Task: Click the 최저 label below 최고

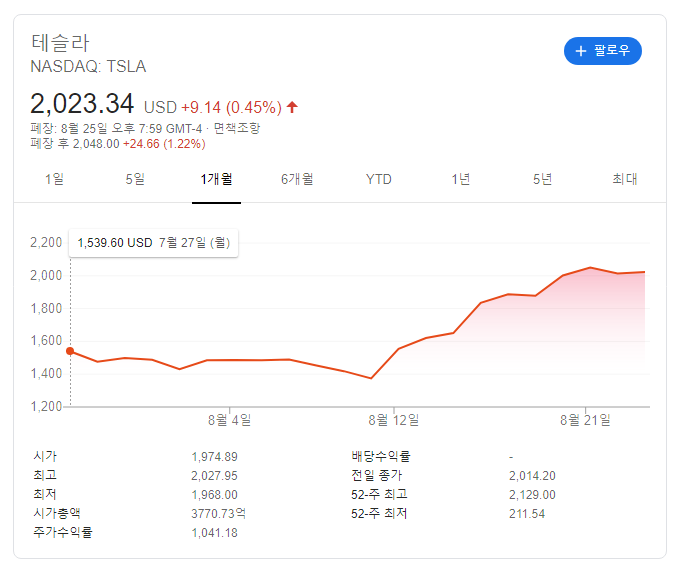Action: point(45,494)
